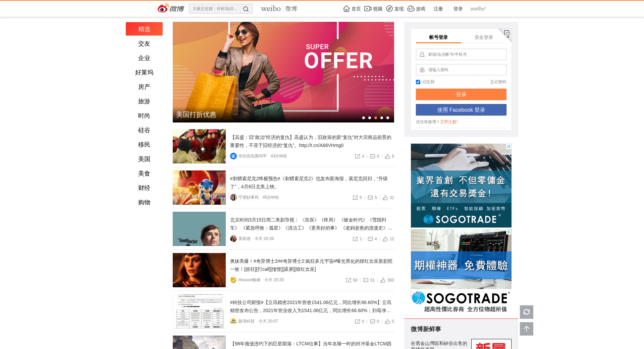Focus the password input field
Screen dimensions: 644x349
click(465, 70)
